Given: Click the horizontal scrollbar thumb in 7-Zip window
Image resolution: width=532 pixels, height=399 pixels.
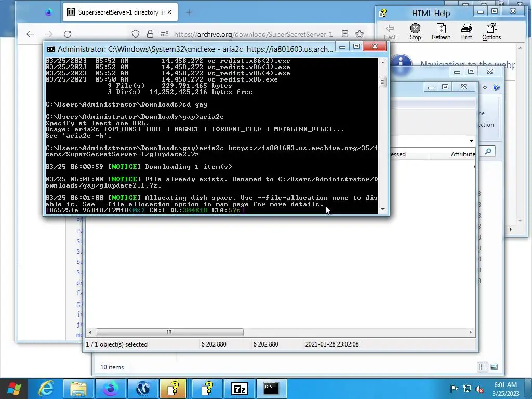Looking at the screenshot, I should click(x=169, y=332).
